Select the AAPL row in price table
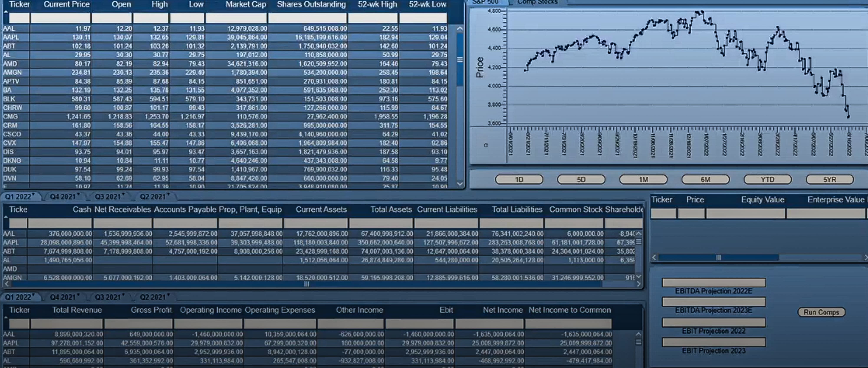The width and height of the screenshot is (868, 368). [x=225, y=37]
